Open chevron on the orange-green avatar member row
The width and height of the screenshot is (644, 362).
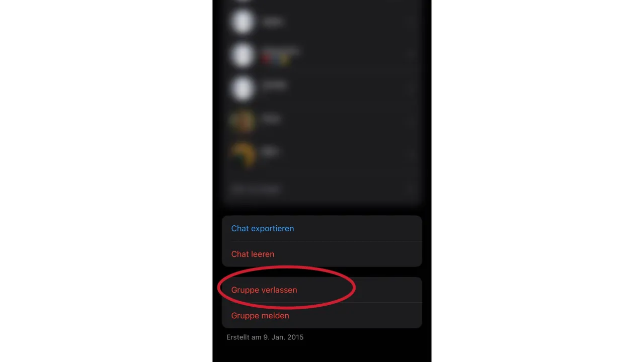pos(411,121)
